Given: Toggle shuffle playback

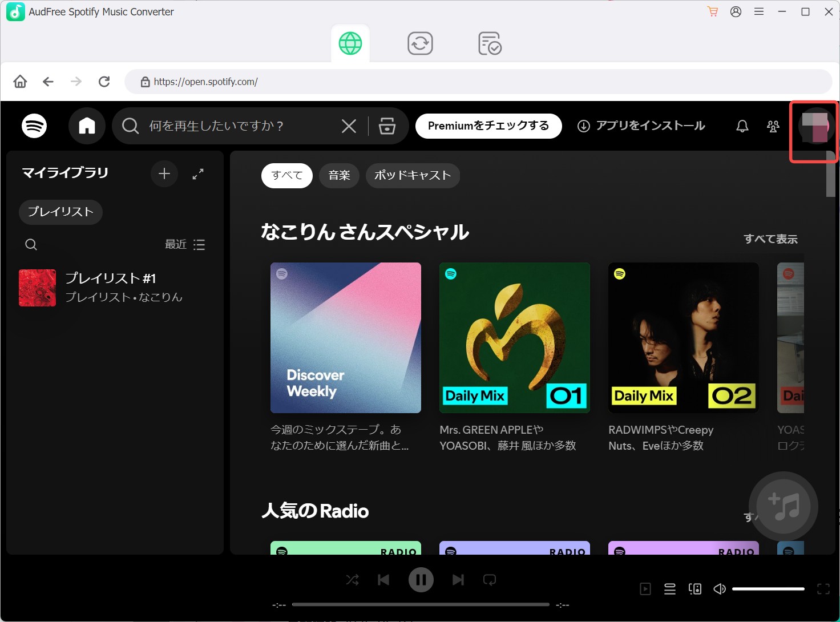Looking at the screenshot, I should pyautogui.click(x=352, y=580).
